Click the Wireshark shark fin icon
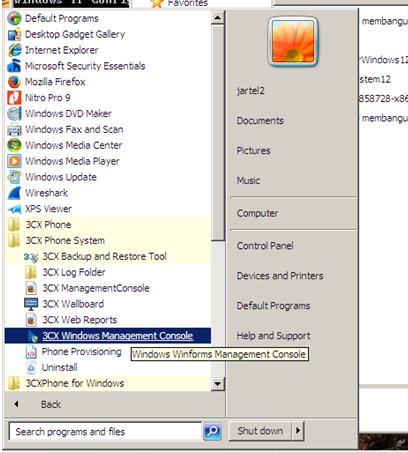 tap(14, 193)
